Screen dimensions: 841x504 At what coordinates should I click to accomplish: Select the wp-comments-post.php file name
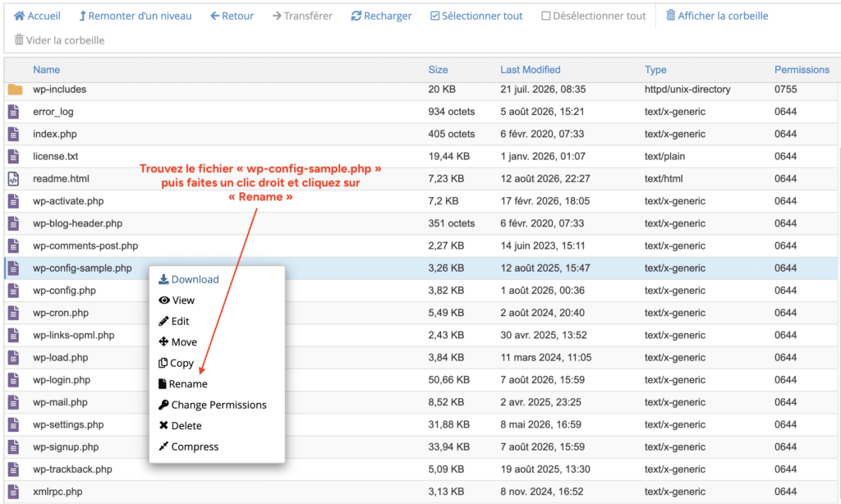pyautogui.click(x=85, y=245)
